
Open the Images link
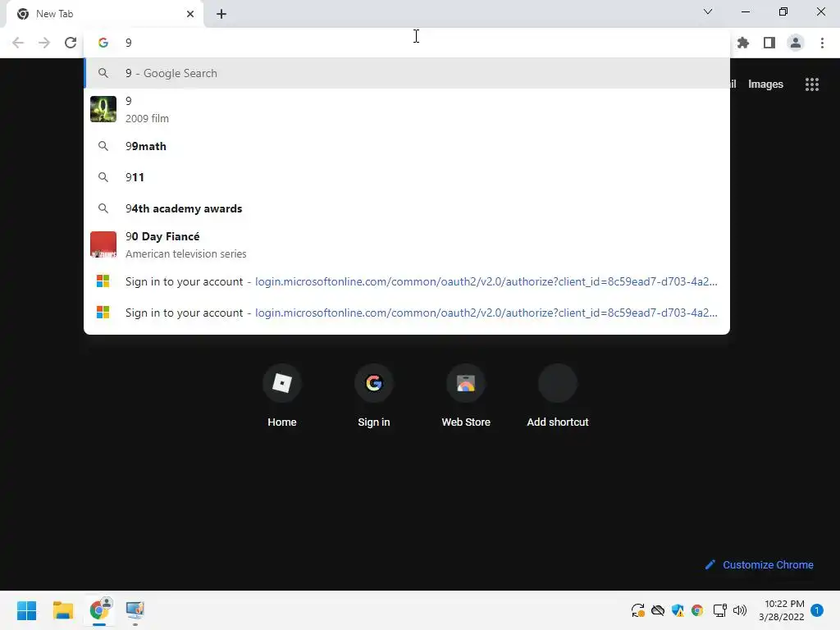tap(765, 84)
